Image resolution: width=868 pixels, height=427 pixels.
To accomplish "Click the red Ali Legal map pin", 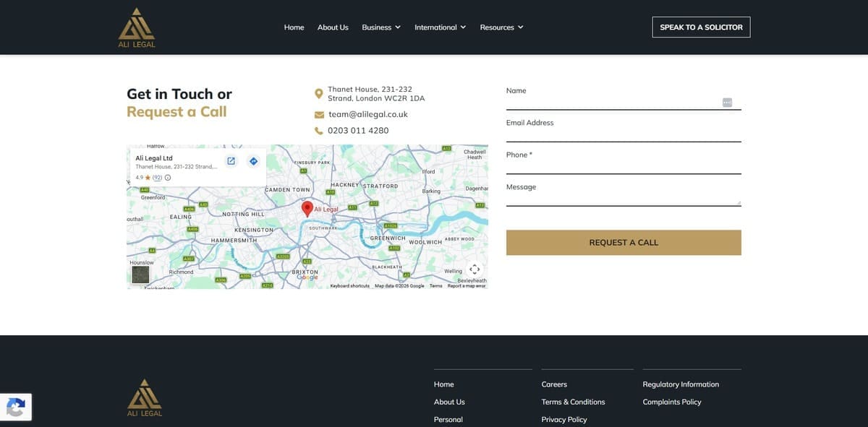I will pyautogui.click(x=307, y=209).
